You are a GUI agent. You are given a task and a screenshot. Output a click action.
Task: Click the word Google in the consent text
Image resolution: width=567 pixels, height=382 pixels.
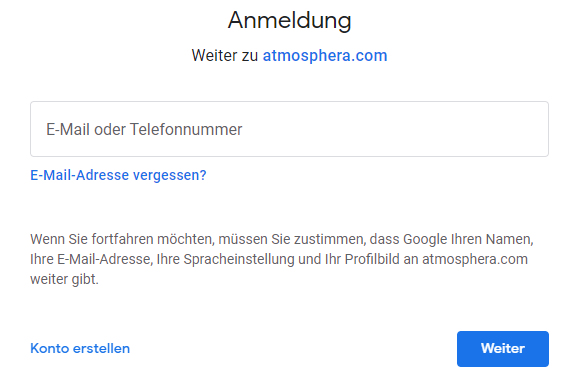pos(425,239)
